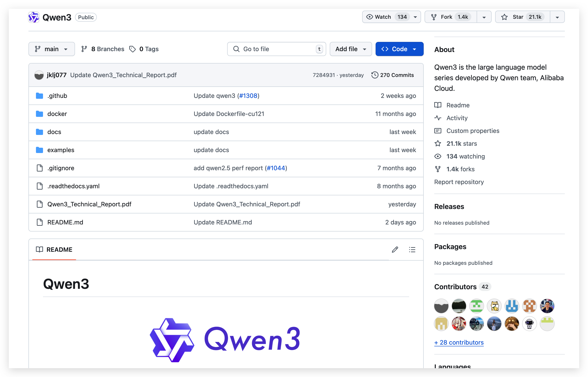Click the pulse icon next to Activity
The width and height of the screenshot is (588, 377).
[x=438, y=118]
